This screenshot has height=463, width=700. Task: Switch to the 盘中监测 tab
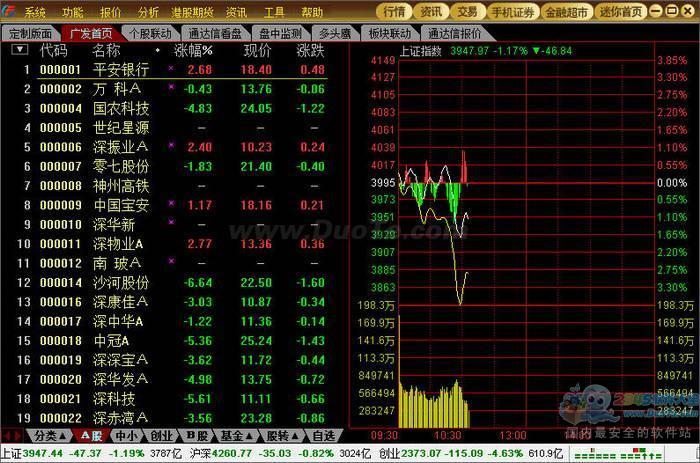280,33
